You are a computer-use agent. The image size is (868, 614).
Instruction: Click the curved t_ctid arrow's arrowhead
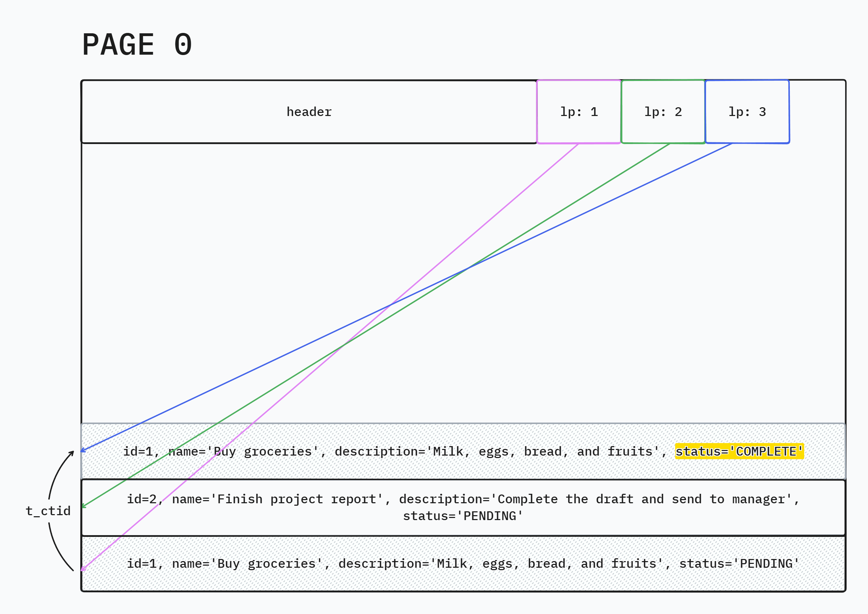pyautogui.click(x=72, y=452)
